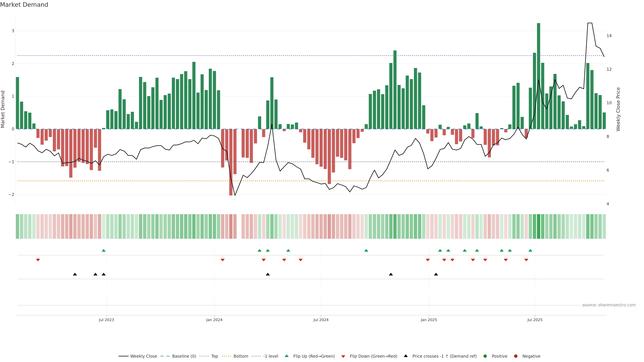
Task: Click the leftmost black price-cross triangle marker
Action: pyautogui.click(x=75, y=274)
